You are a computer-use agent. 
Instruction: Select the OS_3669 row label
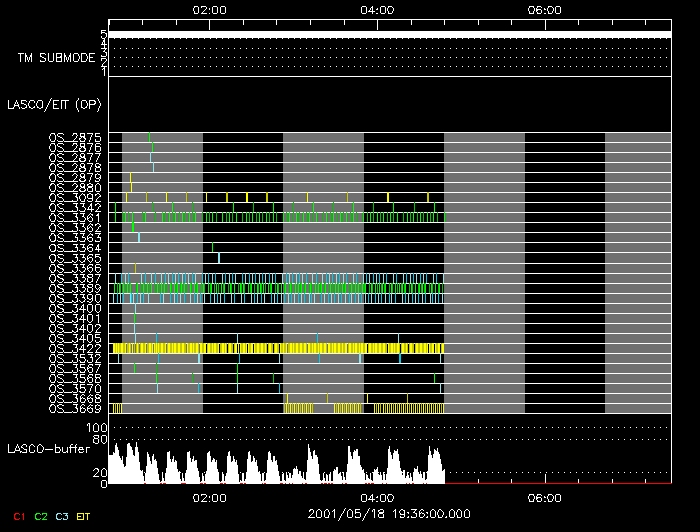click(x=75, y=408)
